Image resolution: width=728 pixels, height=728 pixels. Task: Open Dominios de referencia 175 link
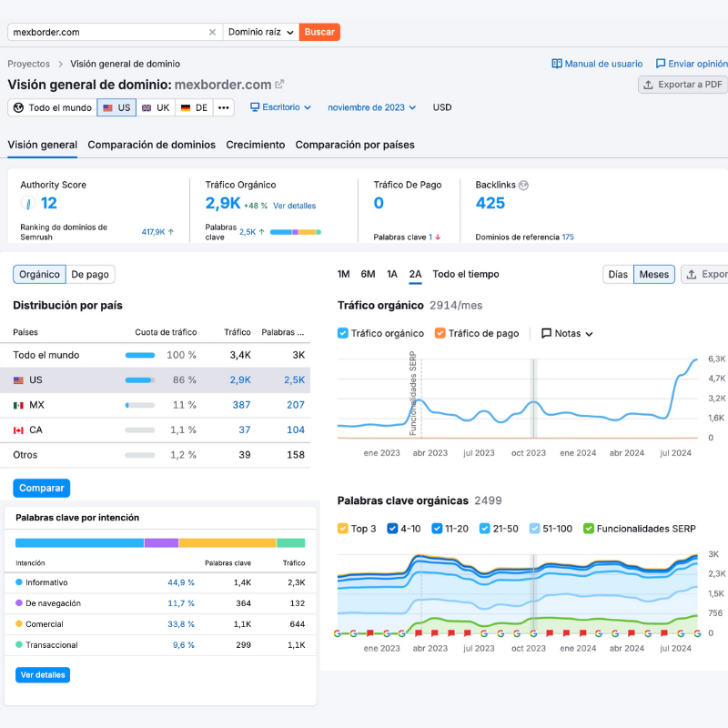[568, 237]
